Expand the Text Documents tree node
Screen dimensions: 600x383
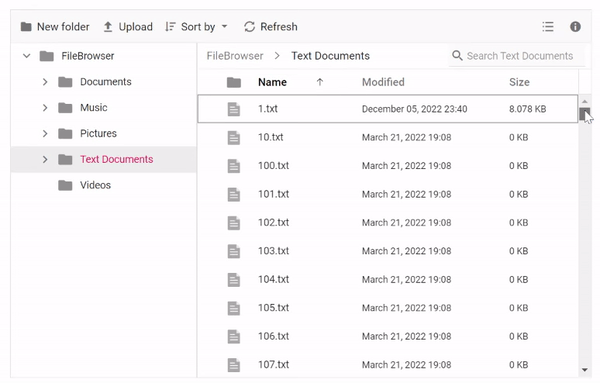(x=45, y=160)
